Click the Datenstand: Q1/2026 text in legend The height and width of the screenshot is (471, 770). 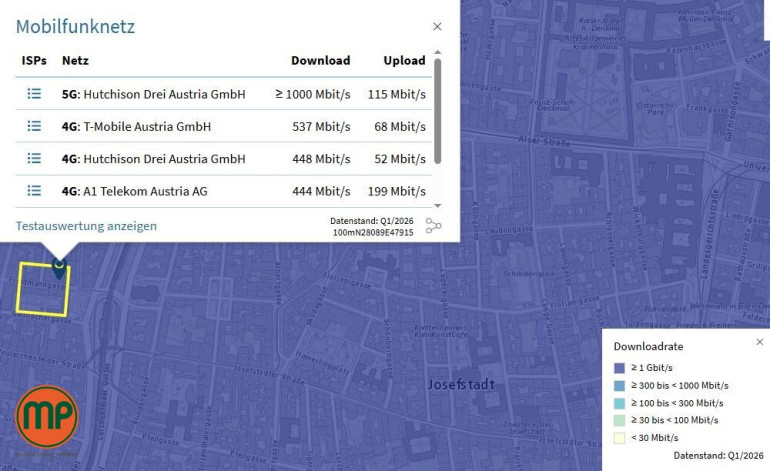point(718,455)
